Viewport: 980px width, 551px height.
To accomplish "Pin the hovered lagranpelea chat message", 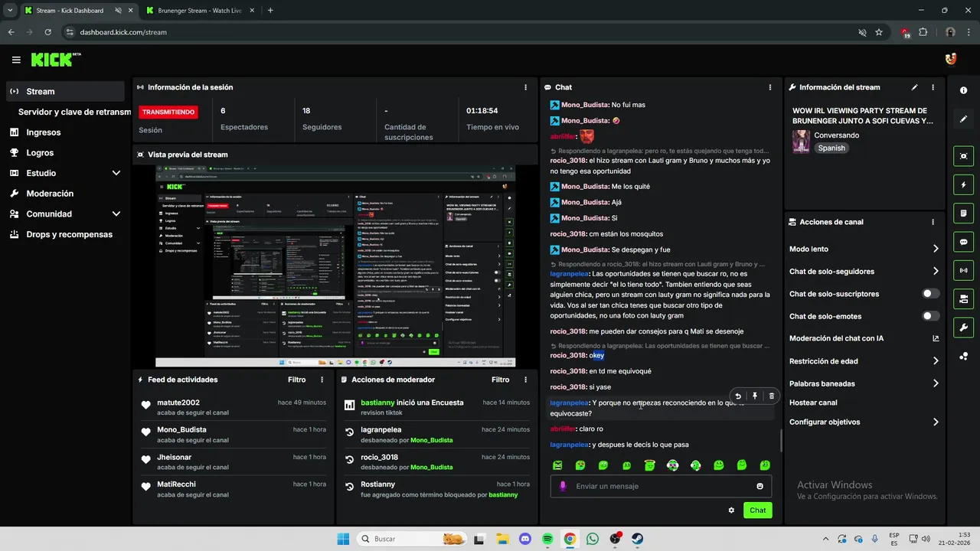I will coord(755,396).
